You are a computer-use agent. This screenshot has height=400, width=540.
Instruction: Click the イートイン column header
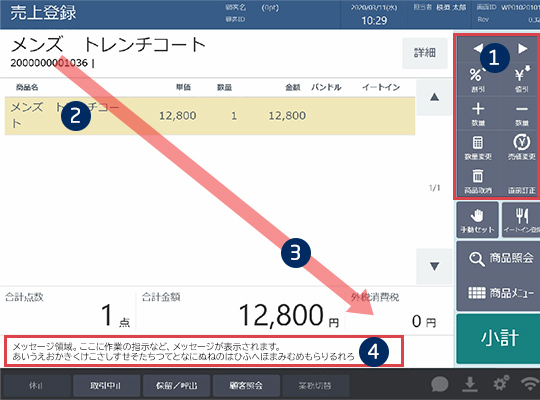tap(381, 87)
